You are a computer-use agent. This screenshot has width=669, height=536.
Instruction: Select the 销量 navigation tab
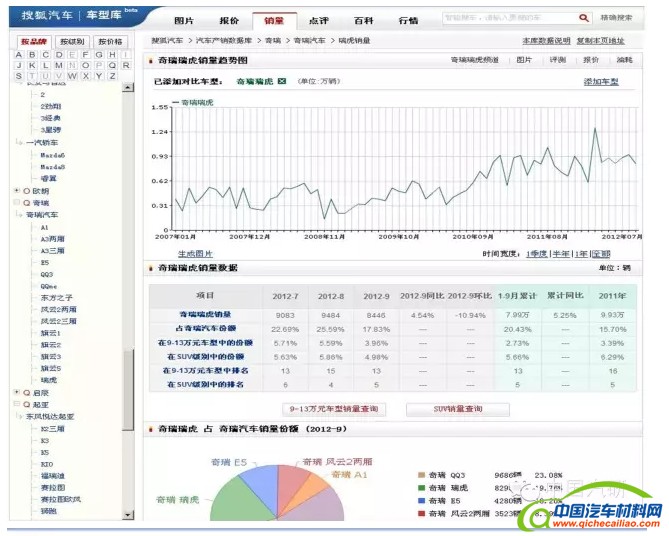coord(274,20)
